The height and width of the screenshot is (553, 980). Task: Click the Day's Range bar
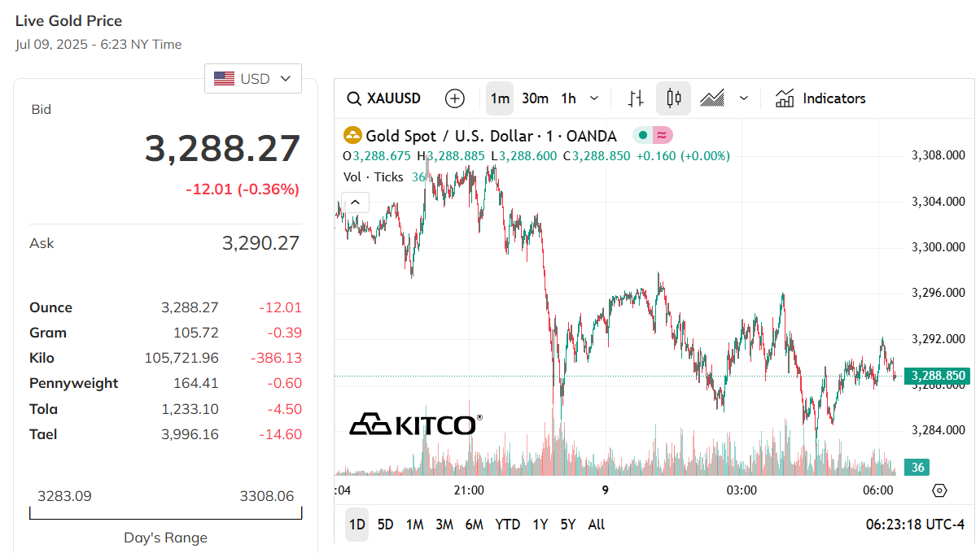click(165, 514)
